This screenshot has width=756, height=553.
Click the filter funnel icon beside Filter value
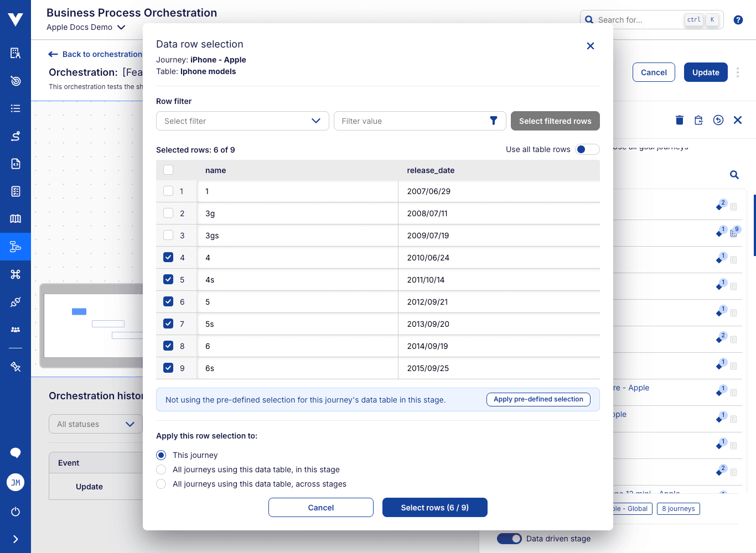click(493, 121)
